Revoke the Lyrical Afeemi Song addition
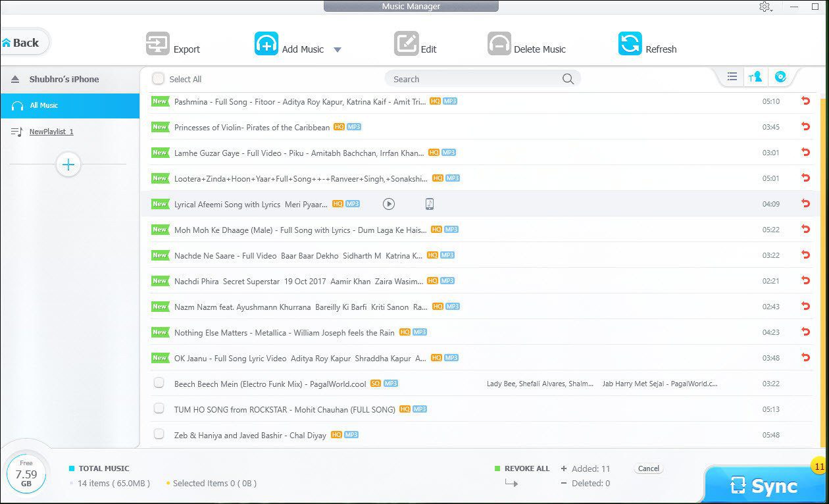The height and width of the screenshot is (504, 829). pos(805,204)
